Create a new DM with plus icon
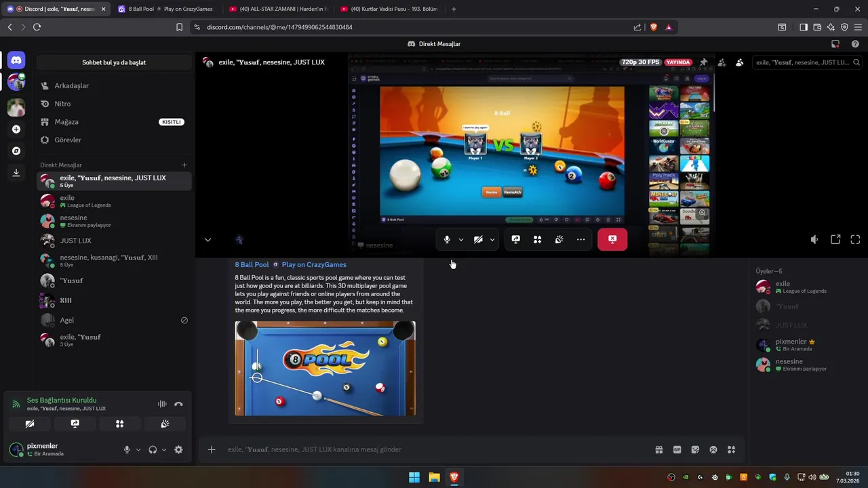Screen dimensions: 868x488 click(184, 165)
